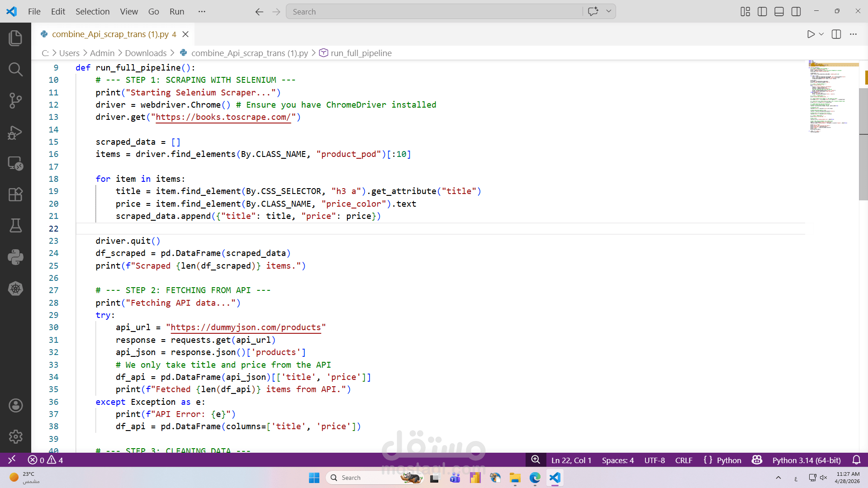Open the Run and Debug view
This screenshot has width=868, height=488.
pos(15,132)
